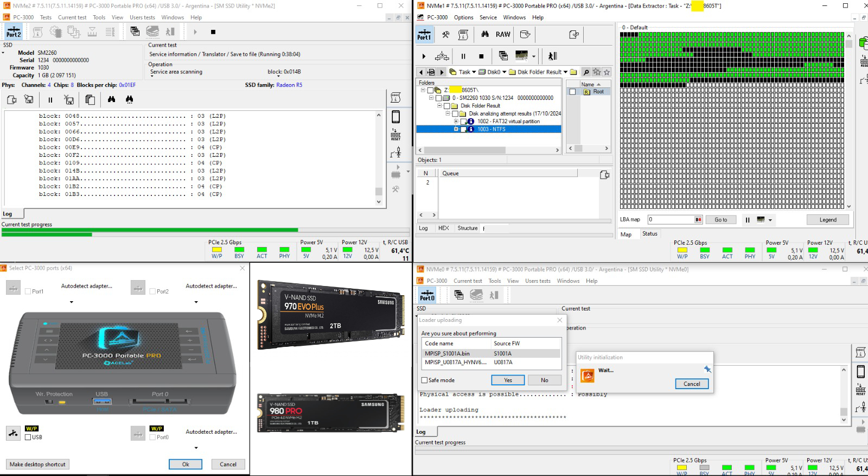Click the RAW recovery toolbar button
Viewport: 868px width, 476px height.
click(503, 35)
